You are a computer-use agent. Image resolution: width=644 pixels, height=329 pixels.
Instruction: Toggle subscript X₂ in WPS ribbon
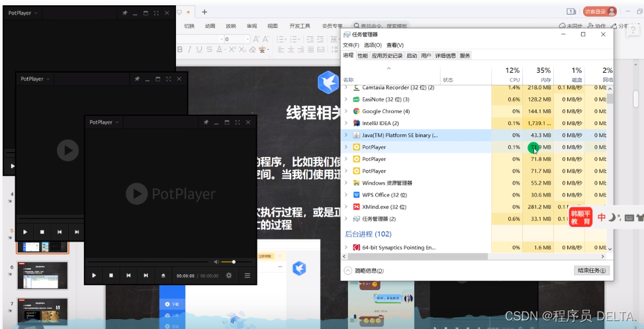242,50
